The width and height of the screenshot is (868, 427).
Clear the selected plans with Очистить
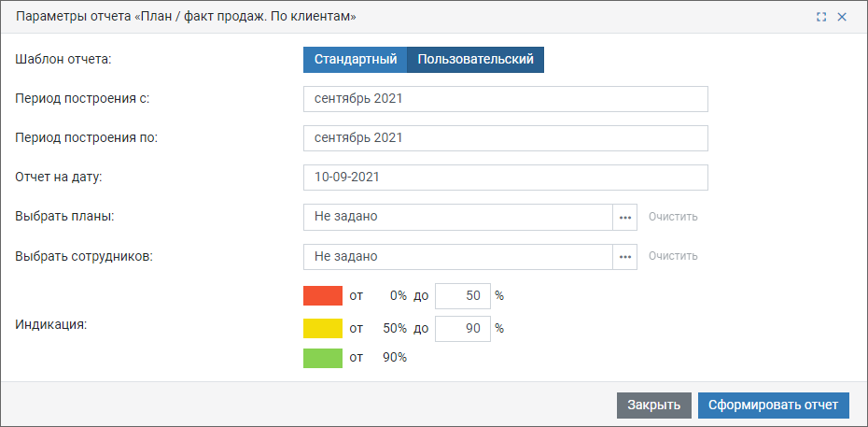(673, 217)
